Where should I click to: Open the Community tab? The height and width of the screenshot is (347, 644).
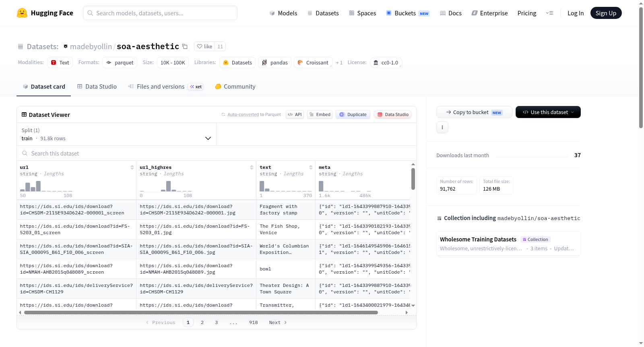tap(235, 86)
